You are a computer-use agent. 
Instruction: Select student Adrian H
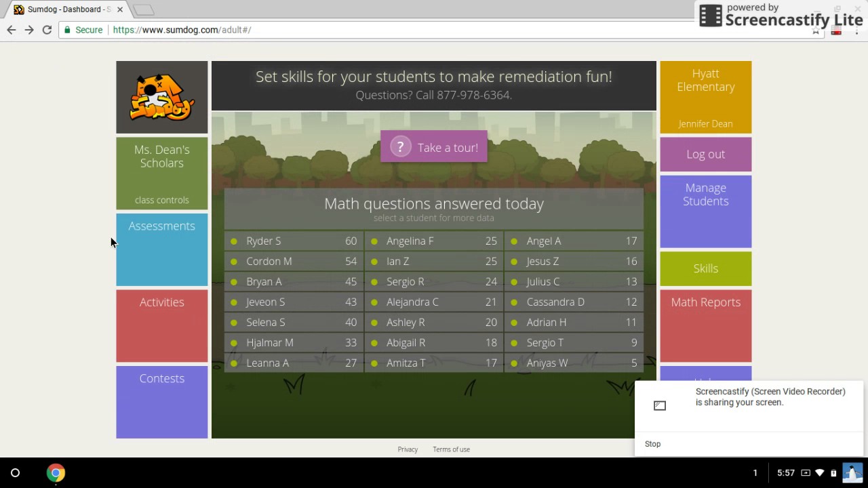(574, 322)
